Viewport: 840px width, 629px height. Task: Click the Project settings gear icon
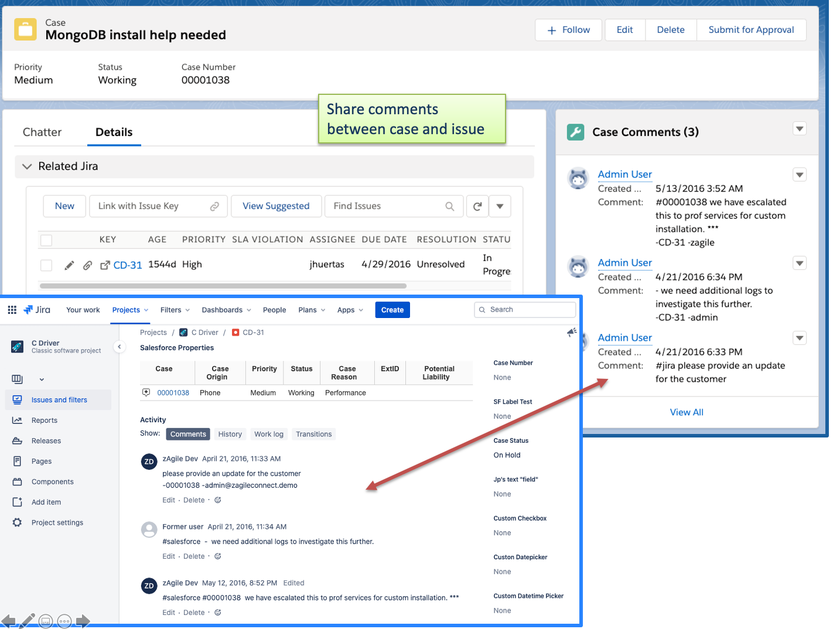pyautogui.click(x=18, y=522)
